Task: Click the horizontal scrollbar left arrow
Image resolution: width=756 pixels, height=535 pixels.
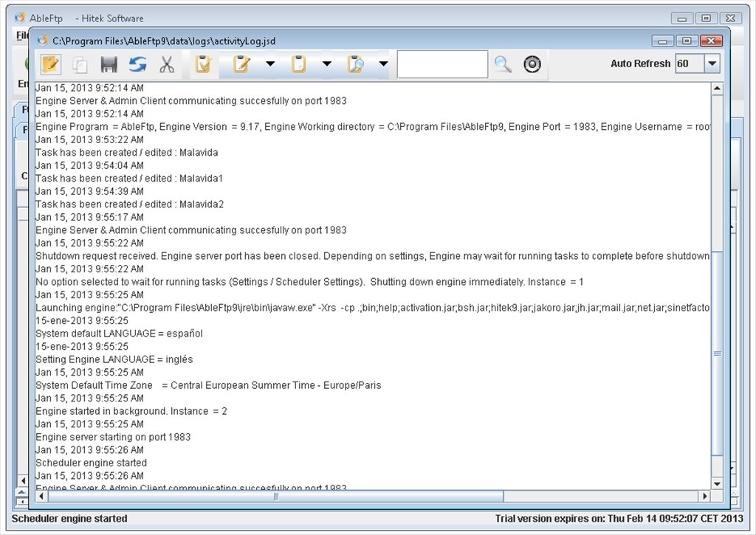Action: tap(41, 496)
